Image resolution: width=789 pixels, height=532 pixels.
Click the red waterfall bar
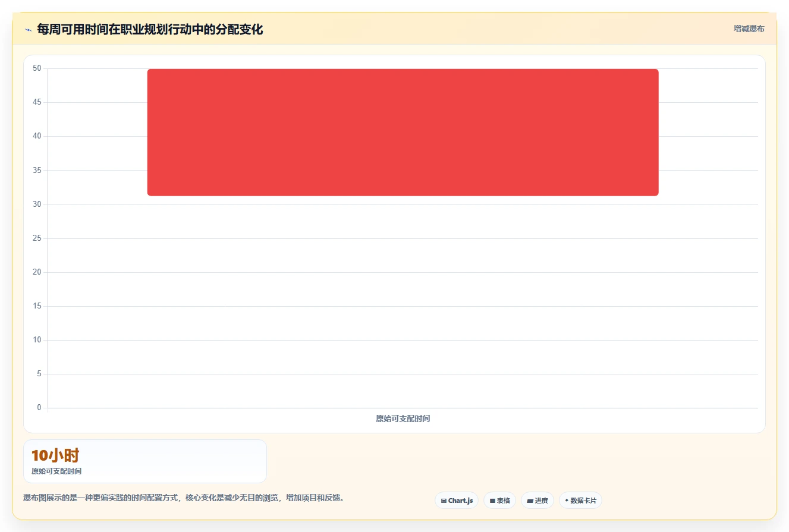tap(403, 132)
